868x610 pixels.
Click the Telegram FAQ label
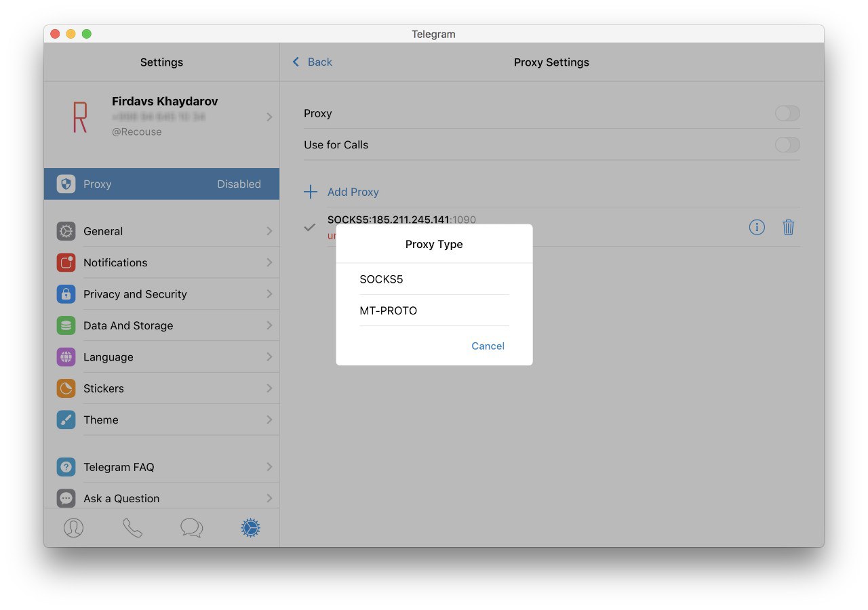tap(119, 467)
